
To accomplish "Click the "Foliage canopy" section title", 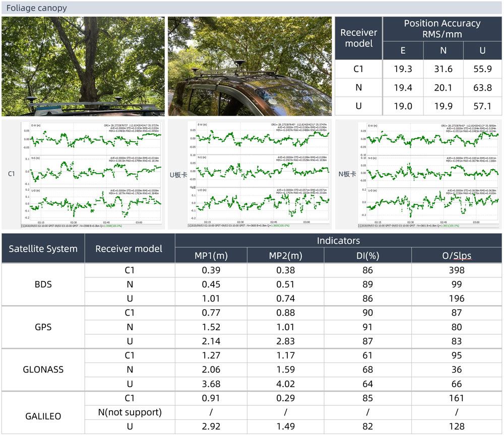I will [37, 8].
